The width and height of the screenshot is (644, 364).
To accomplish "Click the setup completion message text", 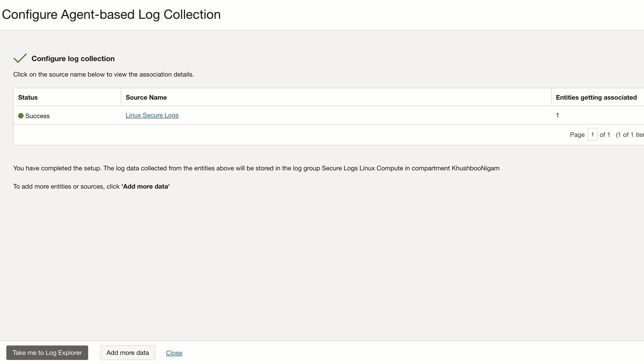I will point(256,168).
